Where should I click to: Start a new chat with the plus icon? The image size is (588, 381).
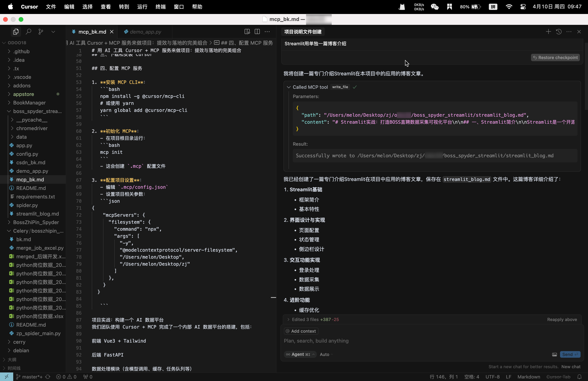tap(548, 32)
